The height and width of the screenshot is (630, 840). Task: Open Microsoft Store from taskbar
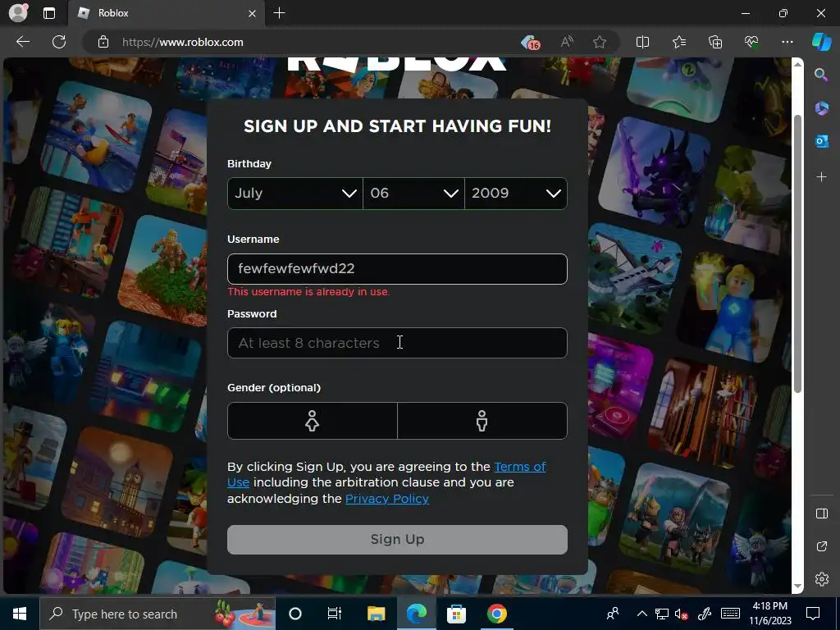(x=456, y=614)
